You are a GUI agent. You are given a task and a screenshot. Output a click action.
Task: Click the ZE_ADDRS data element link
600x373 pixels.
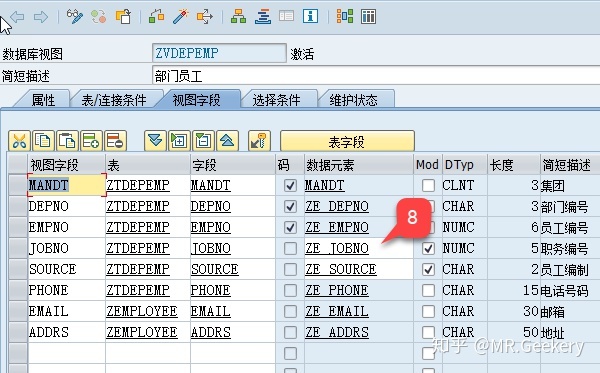pos(337,332)
